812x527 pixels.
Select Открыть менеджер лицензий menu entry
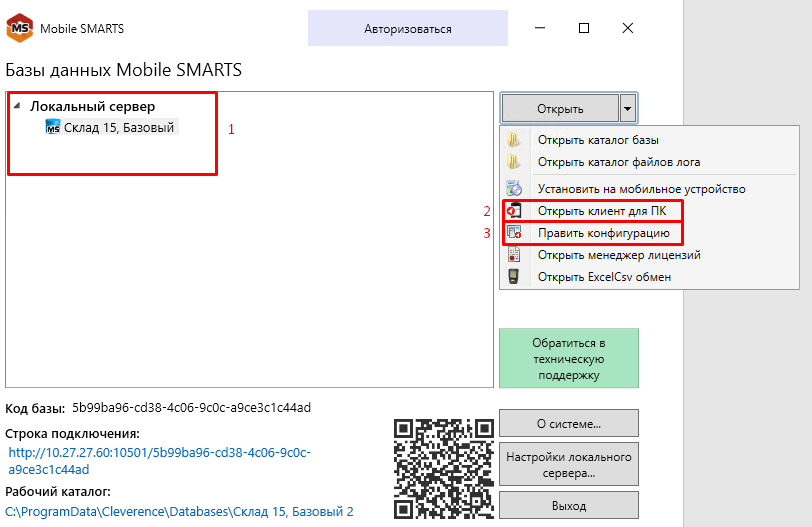click(x=619, y=255)
